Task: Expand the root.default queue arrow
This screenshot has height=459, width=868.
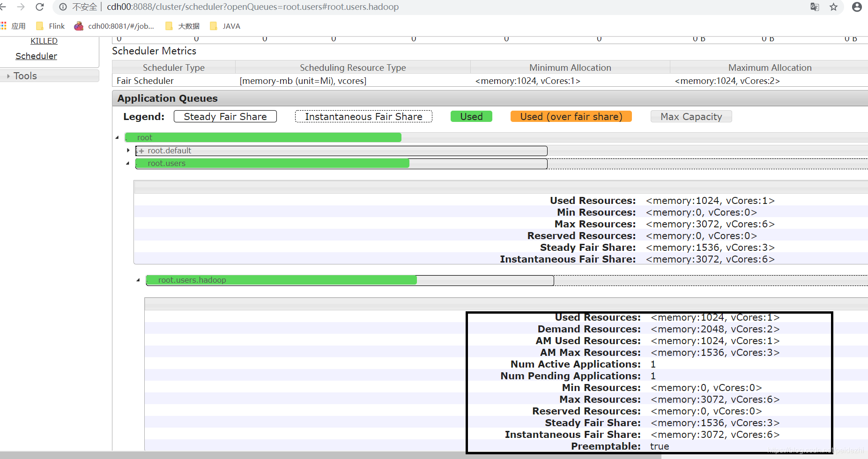Action: [x=128, y=150]
